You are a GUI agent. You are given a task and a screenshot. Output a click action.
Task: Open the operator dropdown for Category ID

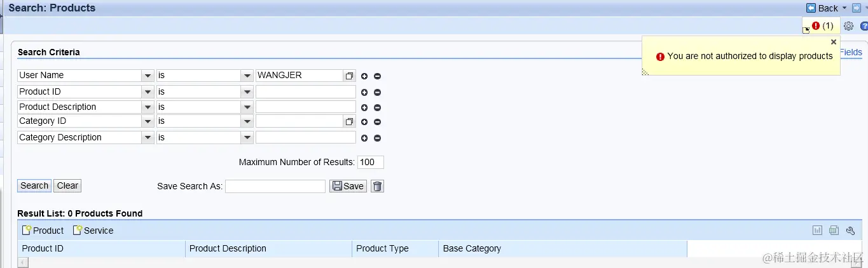click(x=247, y=121)
